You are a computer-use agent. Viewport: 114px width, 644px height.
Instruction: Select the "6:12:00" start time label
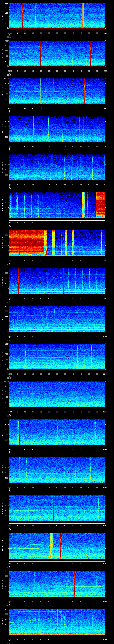click(x=9, y=450)
